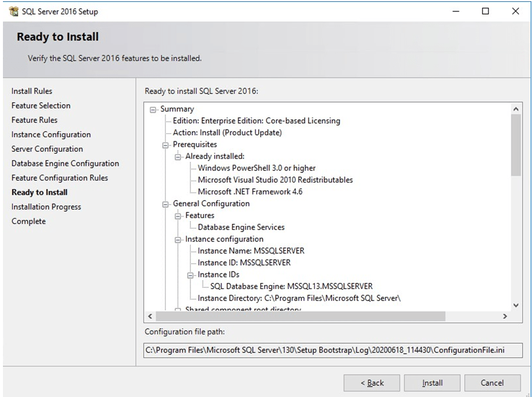Image resolution: width=532 pixels, height=397 pixels.
Task: Collapse the Instance configuration node
Action: tap(178, 239)
